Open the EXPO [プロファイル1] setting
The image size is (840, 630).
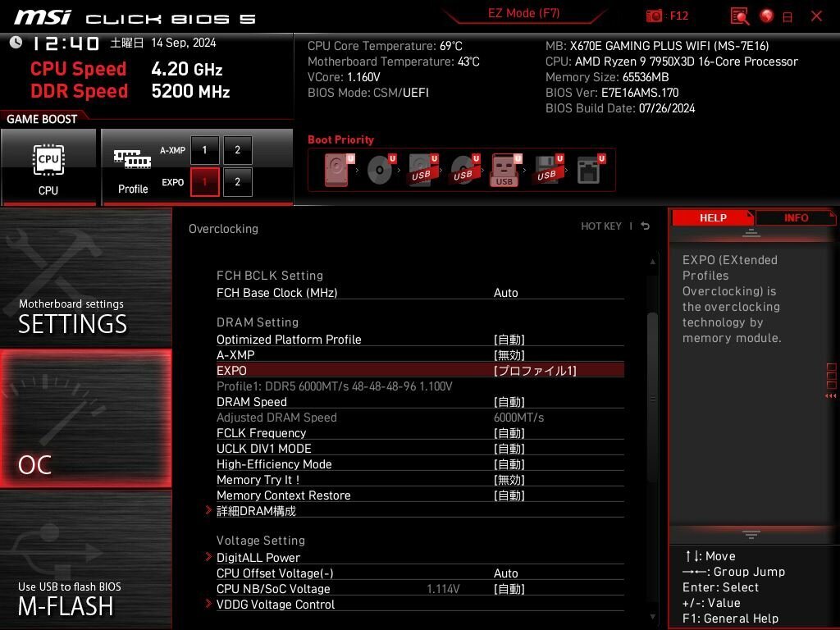(535, 371)
